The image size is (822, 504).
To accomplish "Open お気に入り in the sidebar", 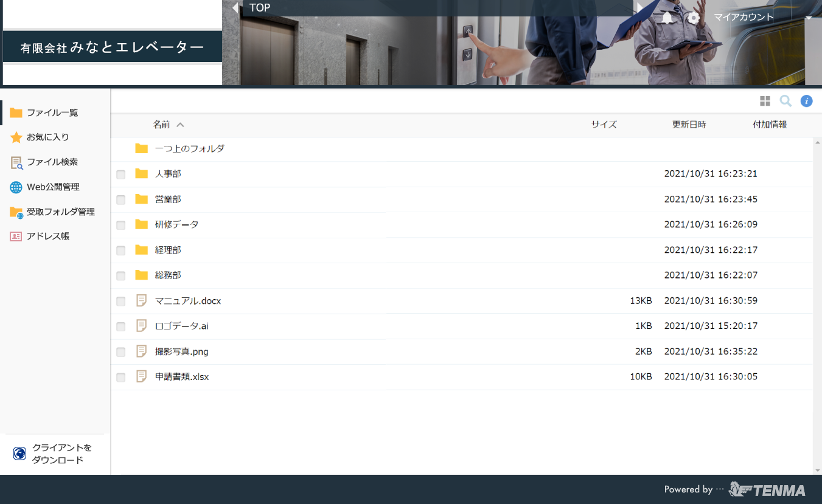I will pos(47,137).
